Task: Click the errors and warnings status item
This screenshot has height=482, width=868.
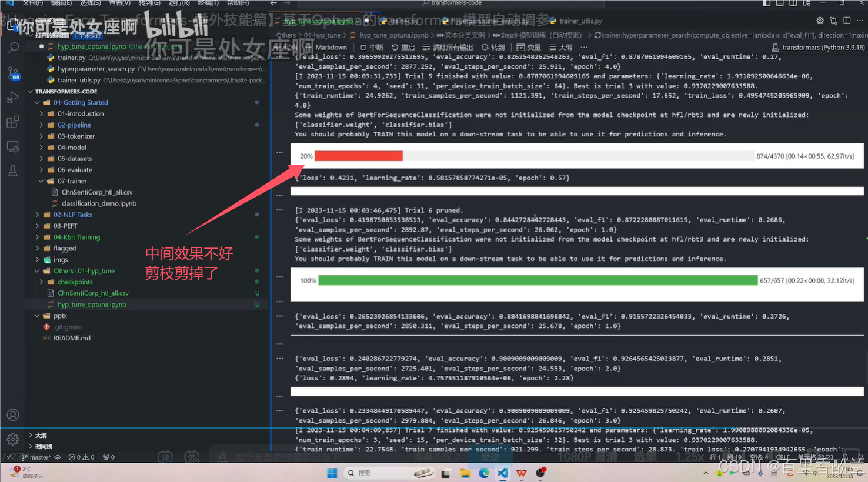Action: point(81,457)
